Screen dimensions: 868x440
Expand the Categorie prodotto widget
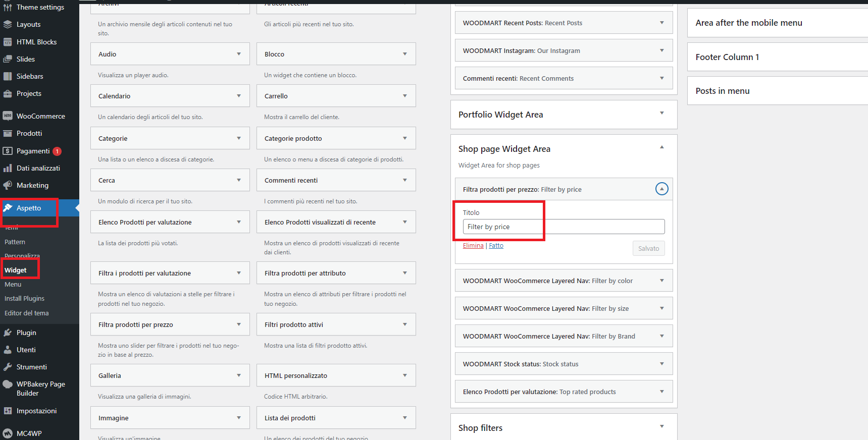[405, 138]
